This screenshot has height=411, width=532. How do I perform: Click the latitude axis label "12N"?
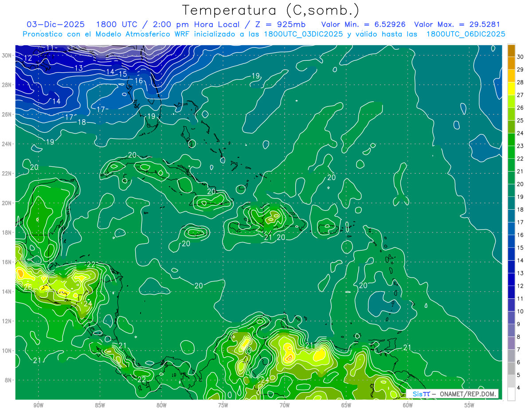(7, 321)
